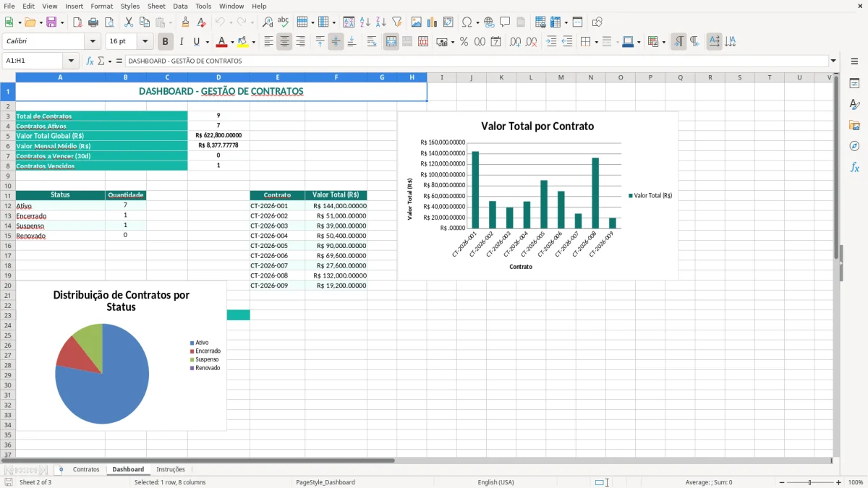Click the Sort Ascending icon
This screenshot has width=868, height=488.
(x=365, y=22)
